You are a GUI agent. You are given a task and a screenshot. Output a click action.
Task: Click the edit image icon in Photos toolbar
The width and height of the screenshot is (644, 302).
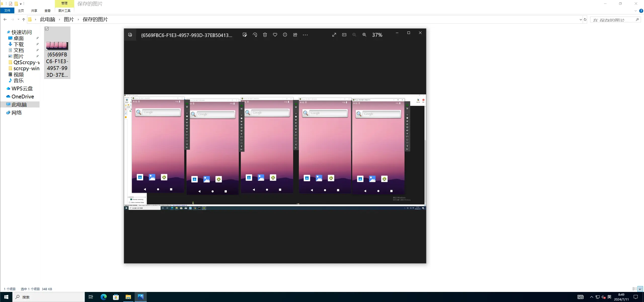pos(245,35)
